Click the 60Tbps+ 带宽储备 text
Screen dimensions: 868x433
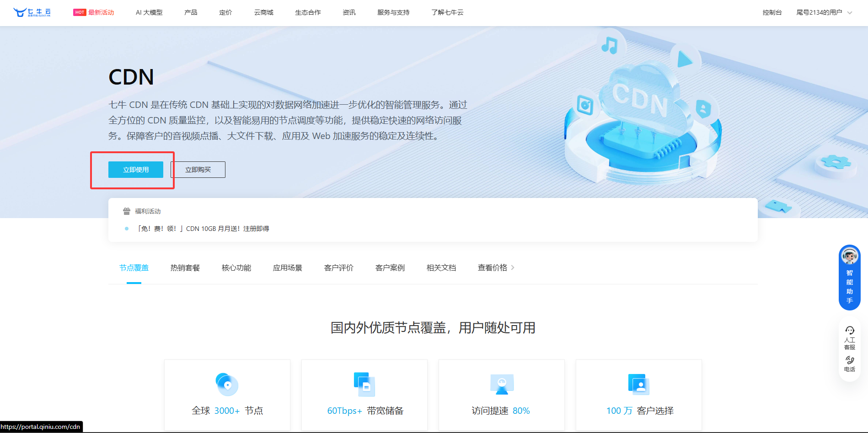(365, 411)
